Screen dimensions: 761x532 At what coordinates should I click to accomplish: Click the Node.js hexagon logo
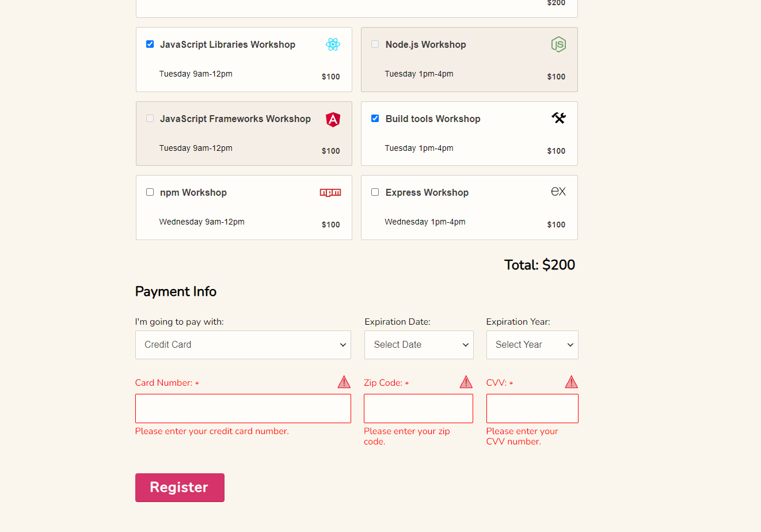coord(558,44)
